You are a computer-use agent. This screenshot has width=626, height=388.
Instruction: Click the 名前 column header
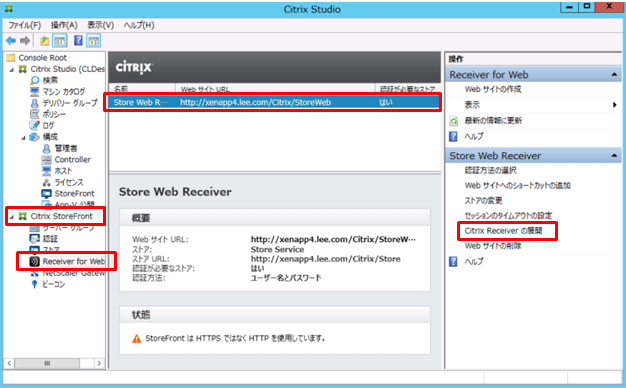click(x=142, y=89)
